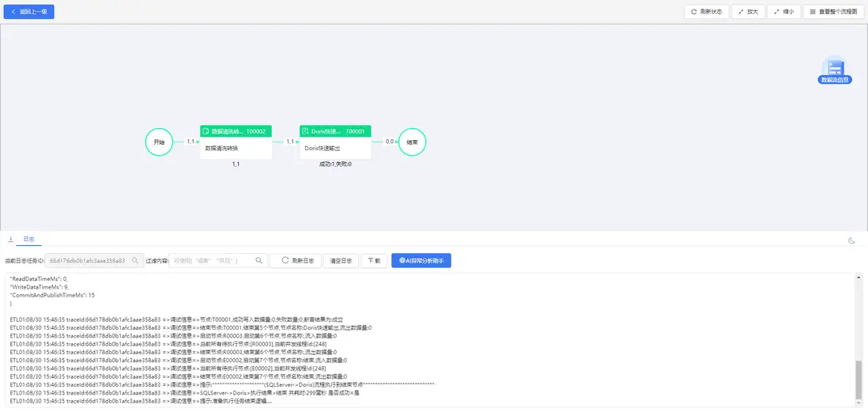Screen dimensions: 868x412
Task: Click the 刷新状态 button
Action: pos(707,12)
